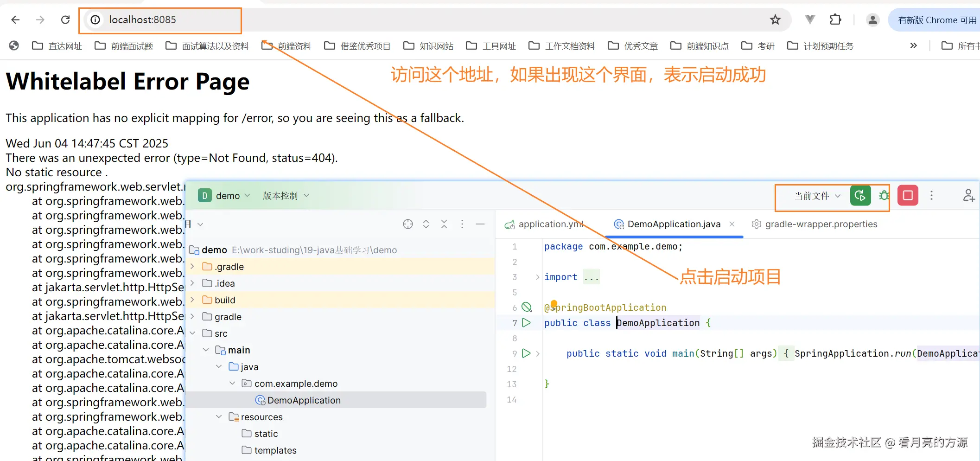Open the 借鉴优秀项目 bookmark folder
The image size is (980, 461).
point(357,46)
